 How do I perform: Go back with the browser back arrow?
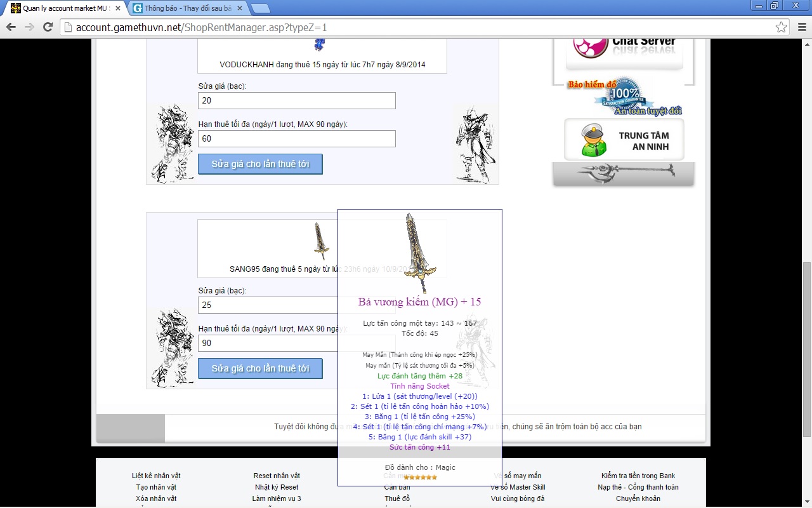(x=11, y=27)
